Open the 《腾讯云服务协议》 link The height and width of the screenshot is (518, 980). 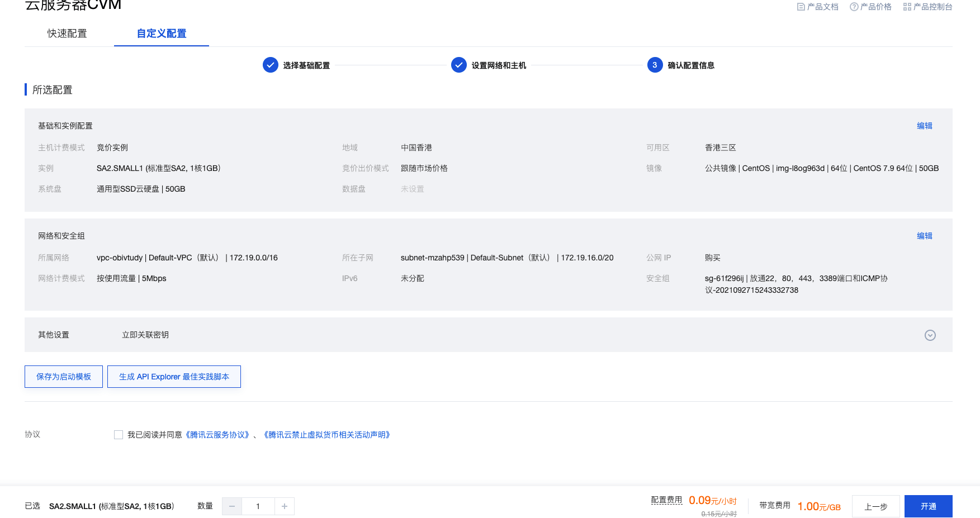pyautogui.click(x=217, y=435)
